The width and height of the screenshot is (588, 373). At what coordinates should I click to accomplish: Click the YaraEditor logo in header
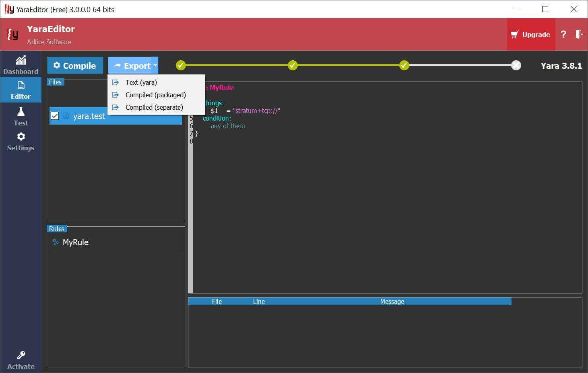click(13, 35)
